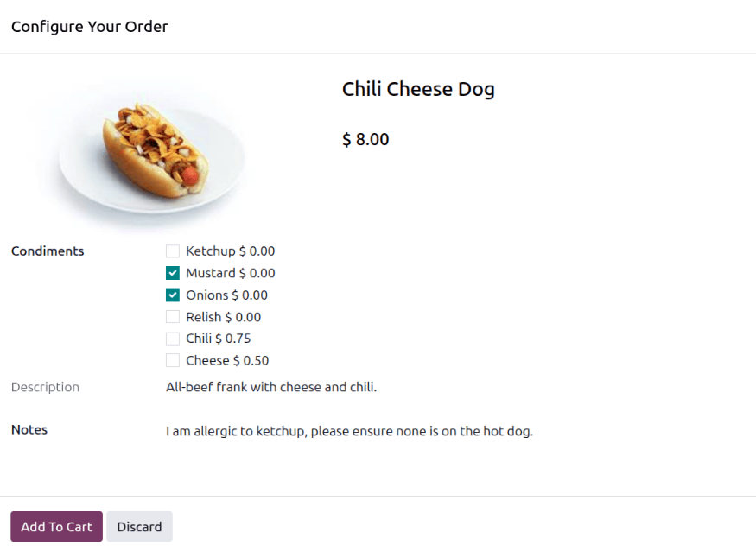Click the Mustard condiment label text
The width and height of the screenshot is (756, 552).
click(x=230, y=272)
